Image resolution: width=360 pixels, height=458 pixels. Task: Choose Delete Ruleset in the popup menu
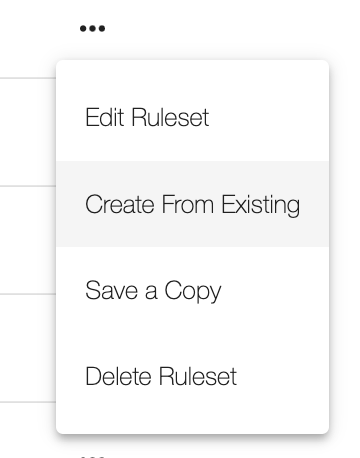[193, 376]
